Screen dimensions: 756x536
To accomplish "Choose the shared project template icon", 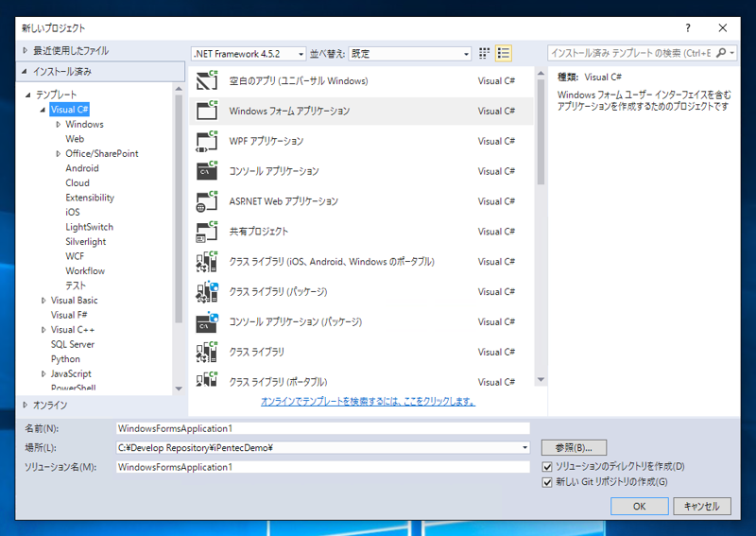I will [x=207, y=231].
